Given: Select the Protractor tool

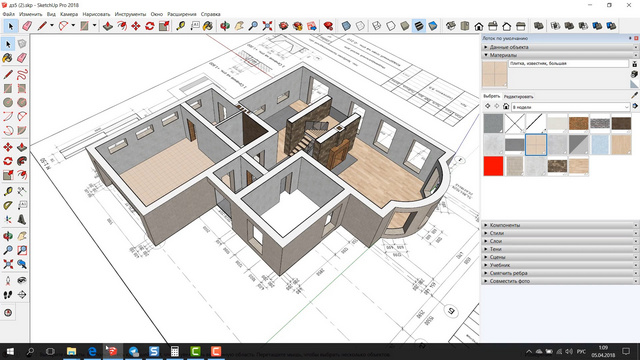Looking at the screenshot, I should pos(8,205).
